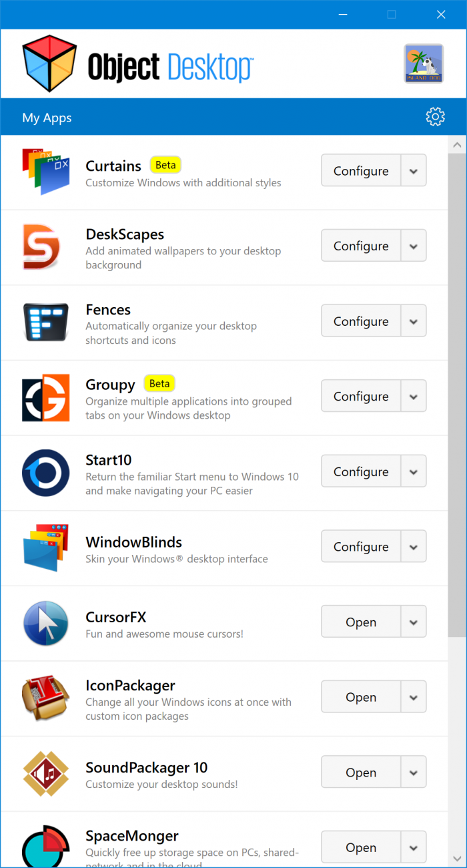
Task: Click the Start10 app icon
Action: (46, 472)
